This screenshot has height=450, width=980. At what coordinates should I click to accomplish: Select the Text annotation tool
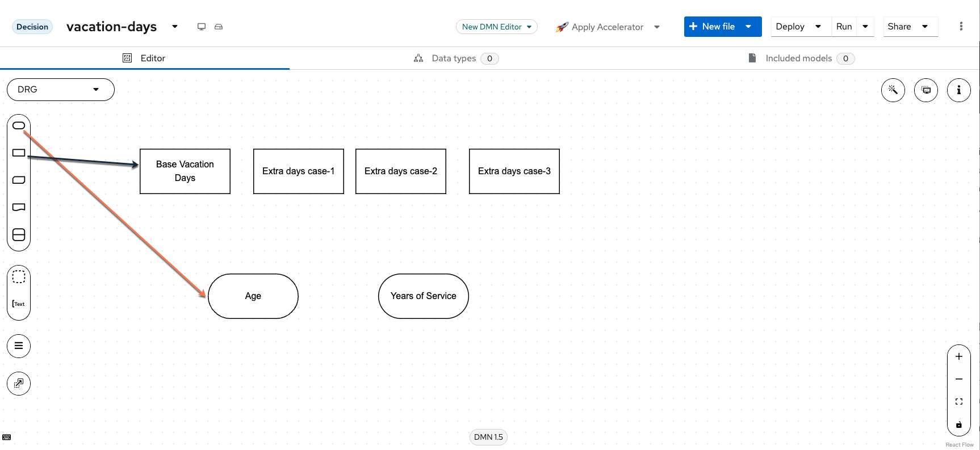point(19,304)
